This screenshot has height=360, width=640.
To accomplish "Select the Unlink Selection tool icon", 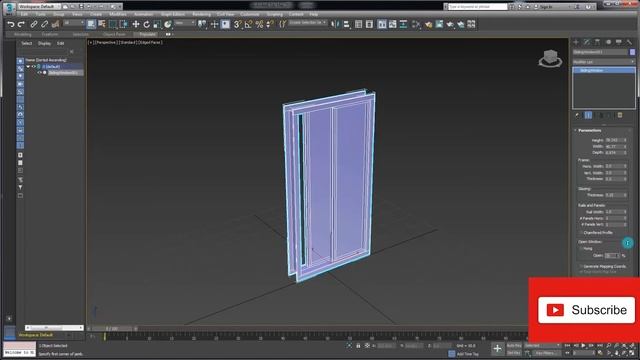I will [44, 24].
